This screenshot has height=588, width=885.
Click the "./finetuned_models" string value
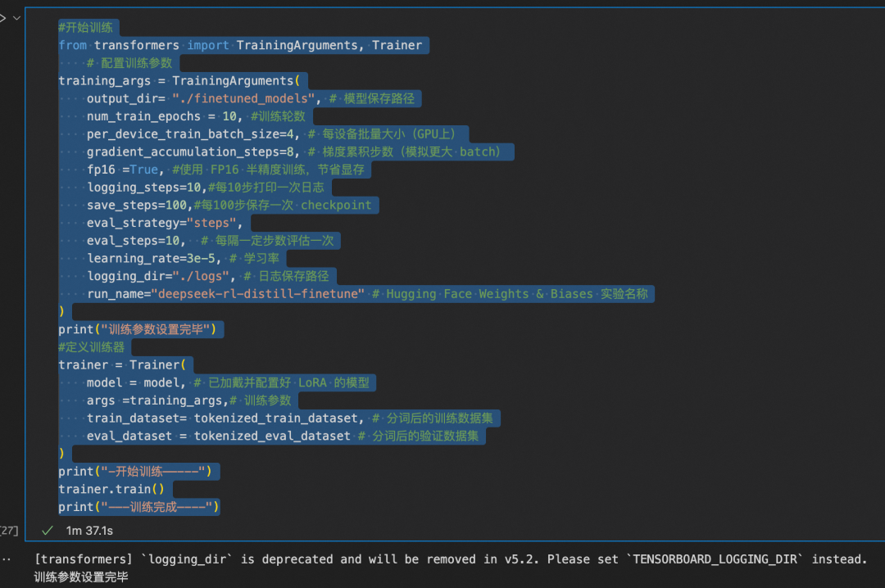pos(243,98)
